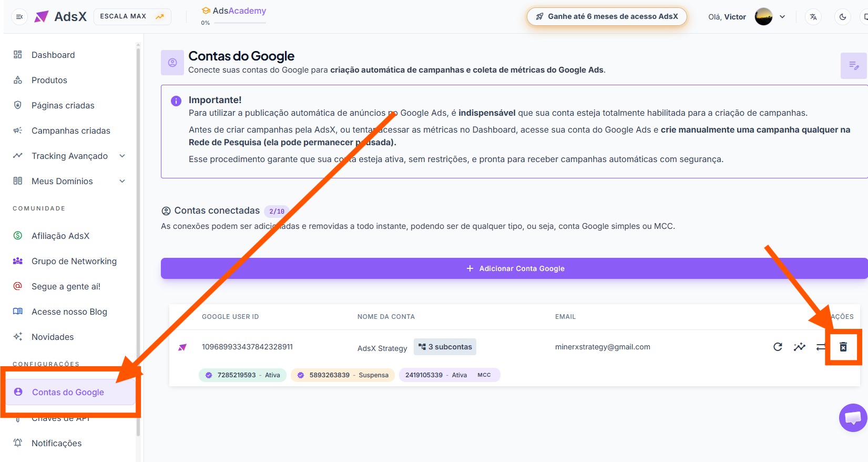Click subaccount 2419105339 MCC chip
This screenshot has height=462, width=868.
(450, 375)
